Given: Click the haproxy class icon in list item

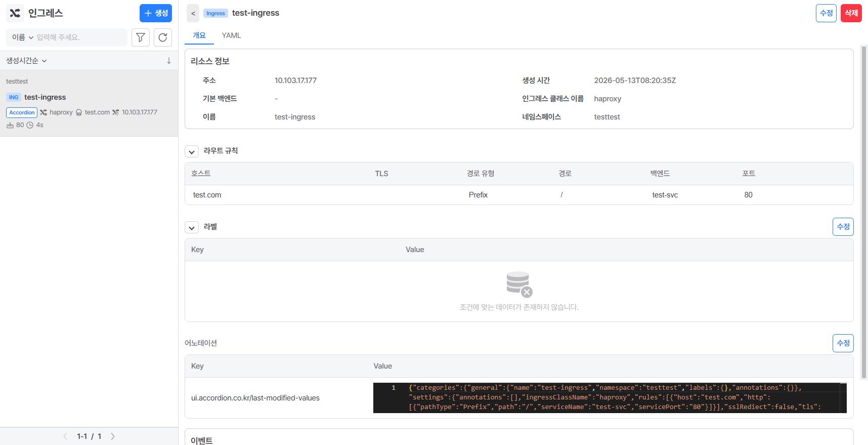Looking at the screenshot, I should [44, 112].
